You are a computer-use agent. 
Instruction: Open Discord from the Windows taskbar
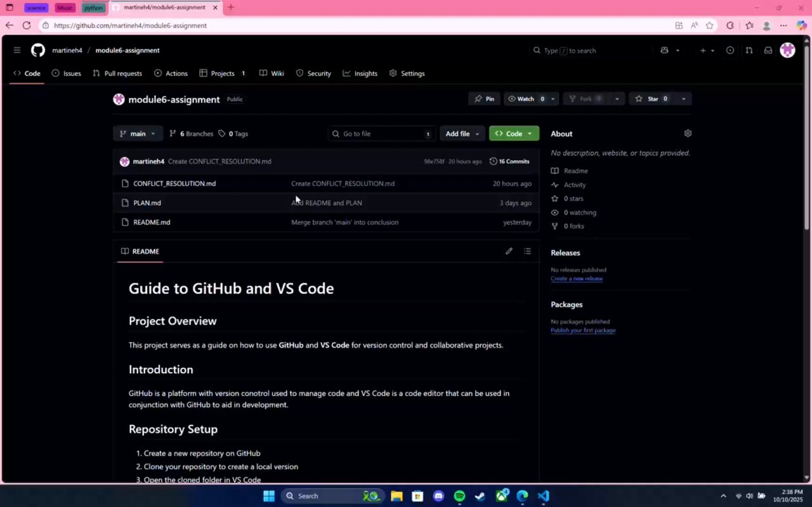point(438,496)
